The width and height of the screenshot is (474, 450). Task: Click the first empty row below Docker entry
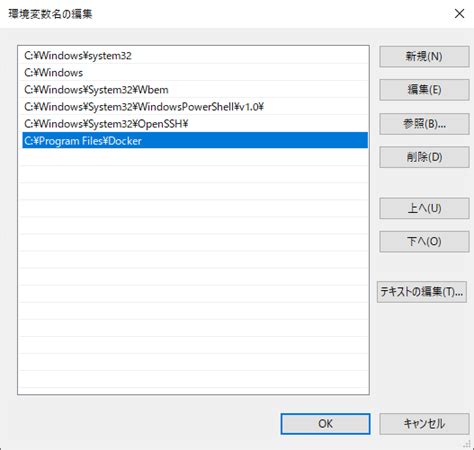[195, 157]
